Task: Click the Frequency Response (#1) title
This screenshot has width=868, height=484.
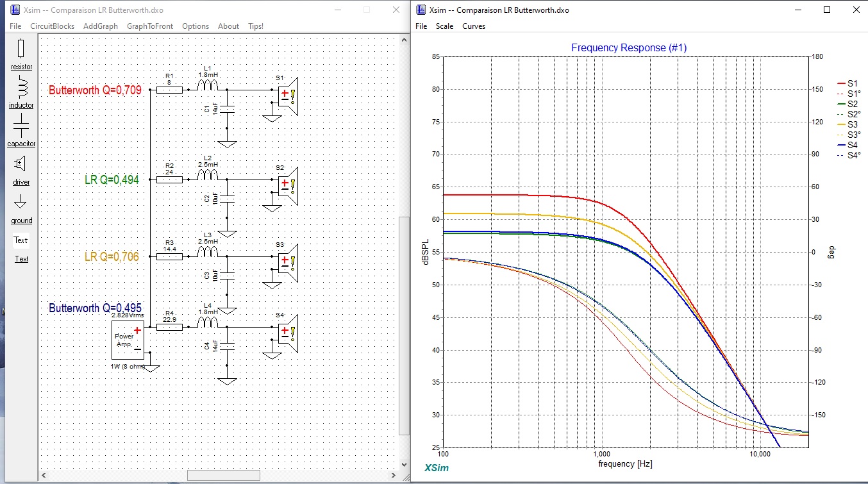Action: click(x=629, y=48)
